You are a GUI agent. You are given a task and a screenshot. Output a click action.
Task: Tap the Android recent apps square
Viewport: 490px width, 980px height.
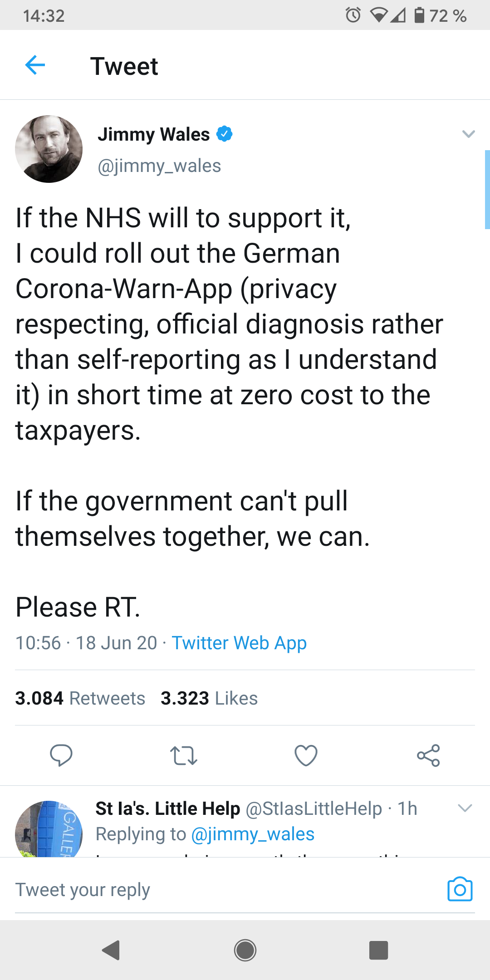coord(378,950)
